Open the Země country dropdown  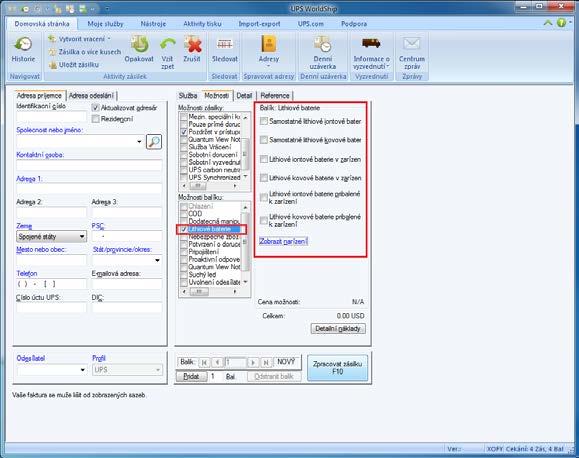point(82,236)
